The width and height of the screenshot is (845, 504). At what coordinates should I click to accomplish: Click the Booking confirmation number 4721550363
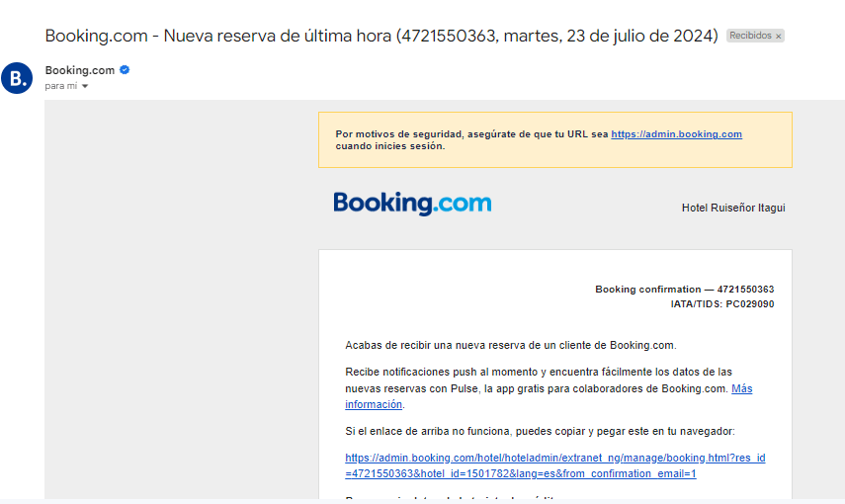click(745, 290)
